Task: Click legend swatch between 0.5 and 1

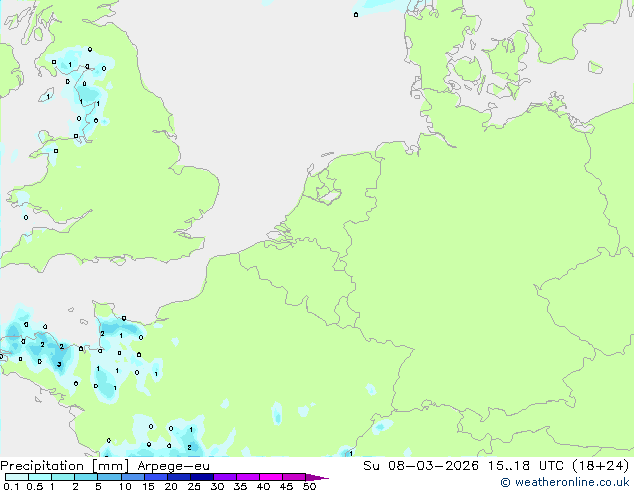Action: [x=40, y=477]
